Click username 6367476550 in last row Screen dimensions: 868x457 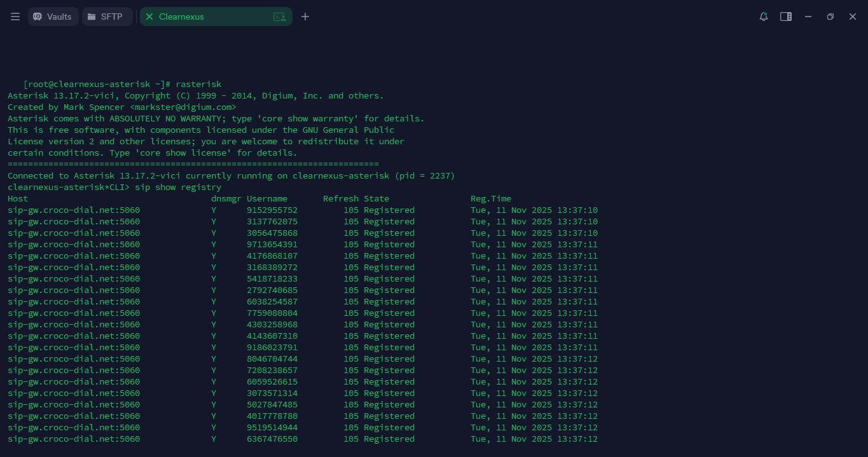[x=272, y=439]
